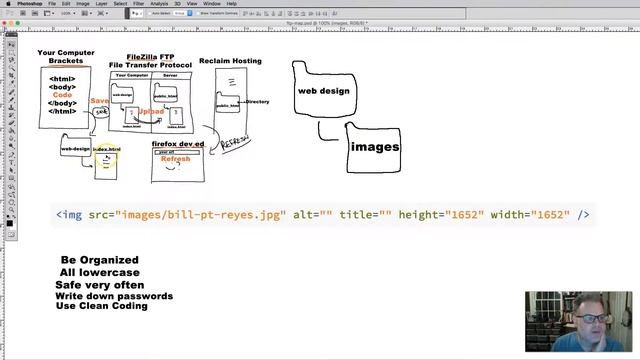Select the Crop tool
Viewport: 640px width, 360px height.
pos(11,76)
